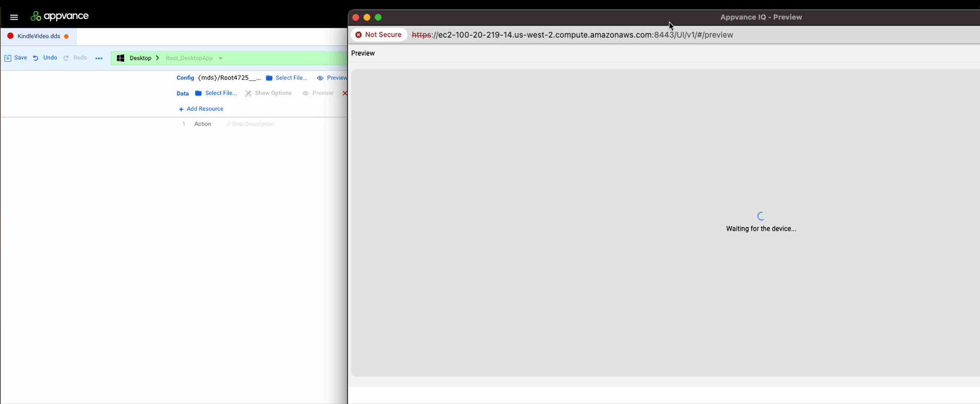980x404 pixels.
Task: Switch to KindleVideo.dds tab
Action: pos(39,36)
